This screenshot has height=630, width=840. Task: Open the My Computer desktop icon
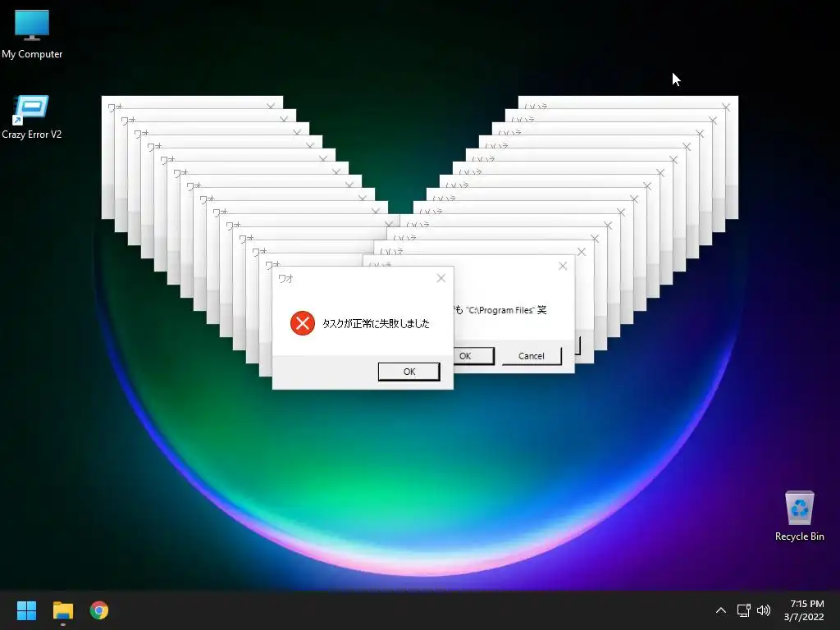tap(32, 34)
